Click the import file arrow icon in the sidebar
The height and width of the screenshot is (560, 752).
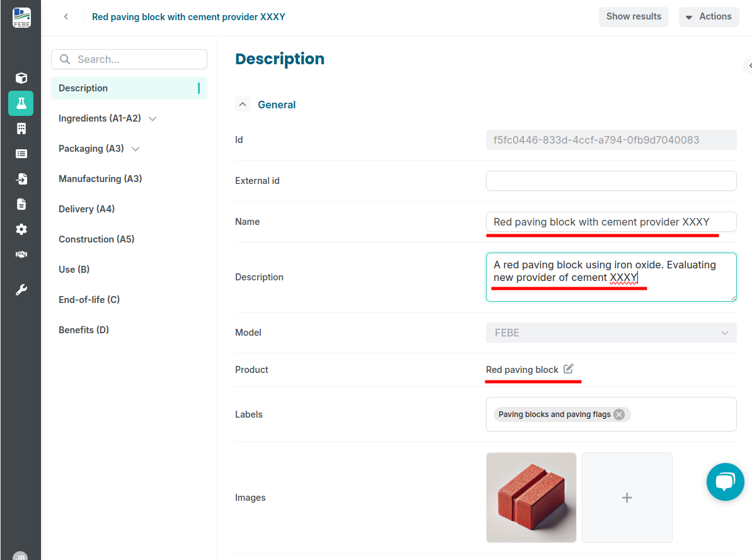(x=21, y=179)
